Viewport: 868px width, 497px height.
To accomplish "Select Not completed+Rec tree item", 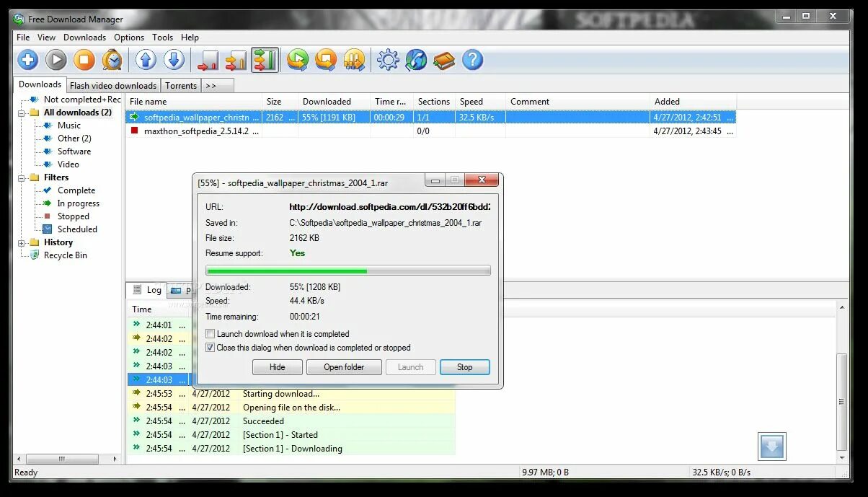I will 81,100.
